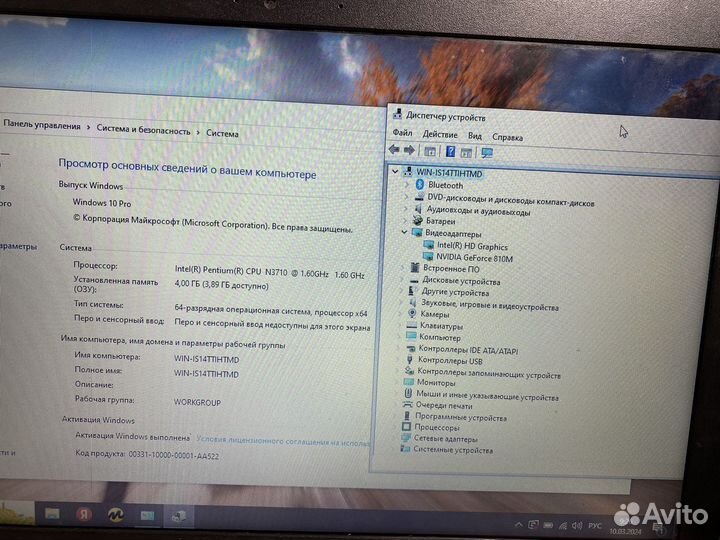This screenshot has height=540, width=720.
Task: Show hidden tray icons chevron
Action: [518, 524]
